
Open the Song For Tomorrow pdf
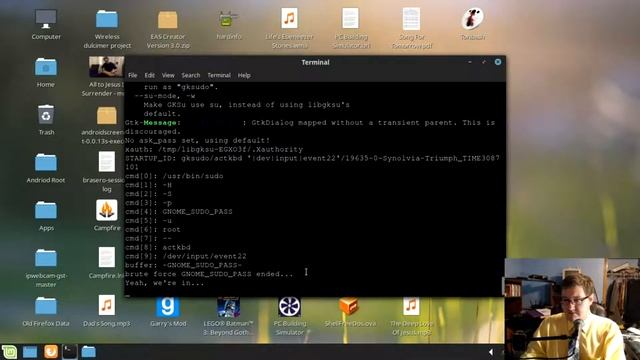click(x=411, y=19)
